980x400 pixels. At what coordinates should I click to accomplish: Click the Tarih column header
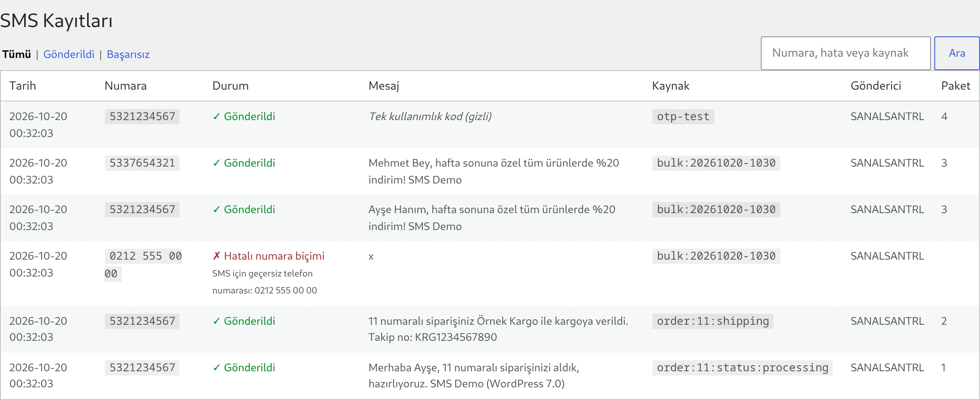[22, 86]
